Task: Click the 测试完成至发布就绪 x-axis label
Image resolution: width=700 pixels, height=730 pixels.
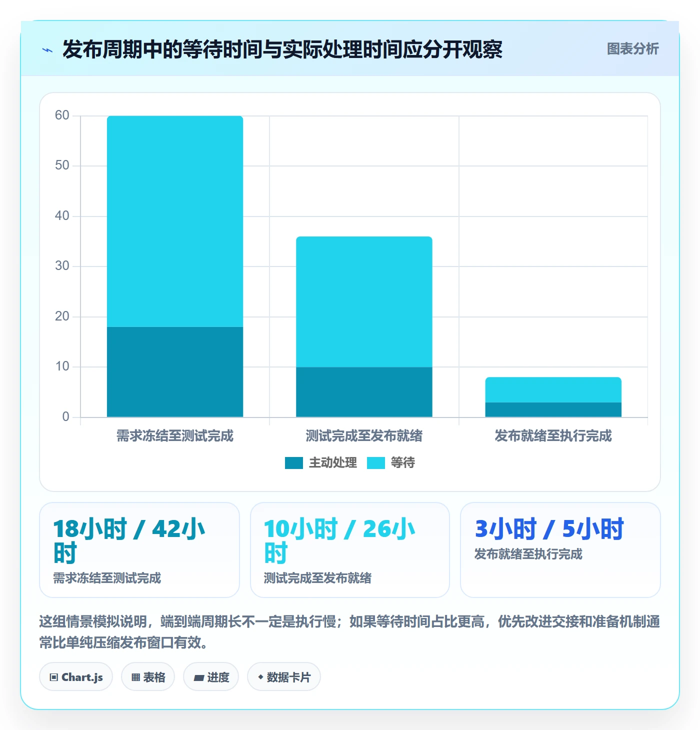Action: tap(364, 436)
